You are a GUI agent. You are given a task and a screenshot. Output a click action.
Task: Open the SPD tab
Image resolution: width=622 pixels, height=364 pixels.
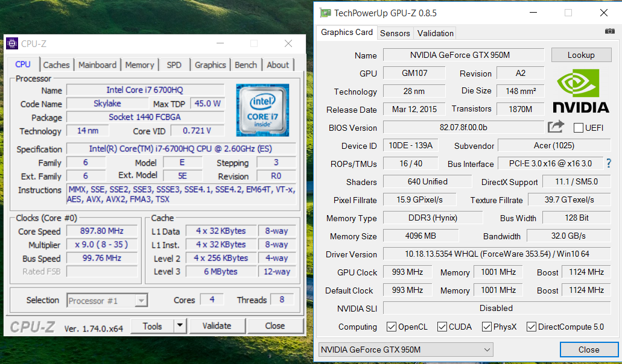click(x=174, y=65)
